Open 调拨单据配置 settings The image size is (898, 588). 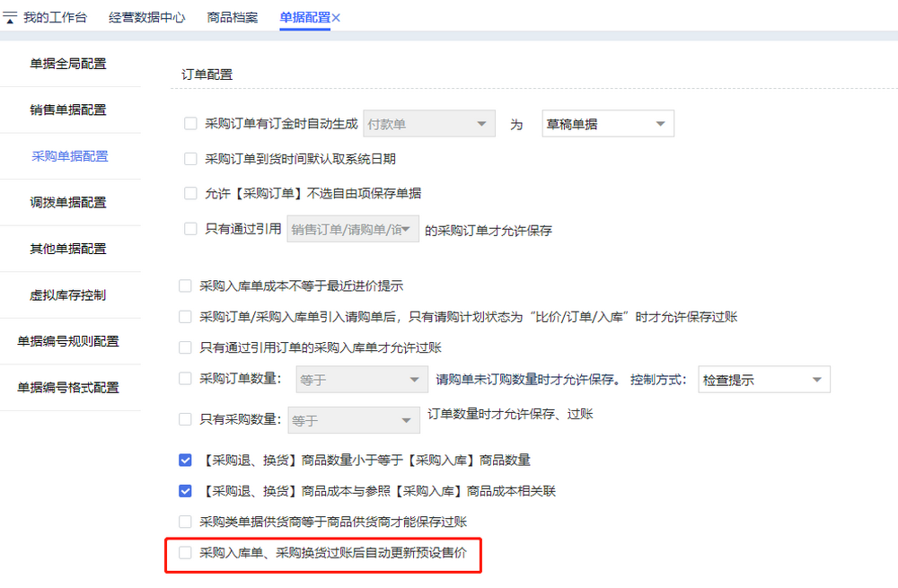[x=69, y=202]
